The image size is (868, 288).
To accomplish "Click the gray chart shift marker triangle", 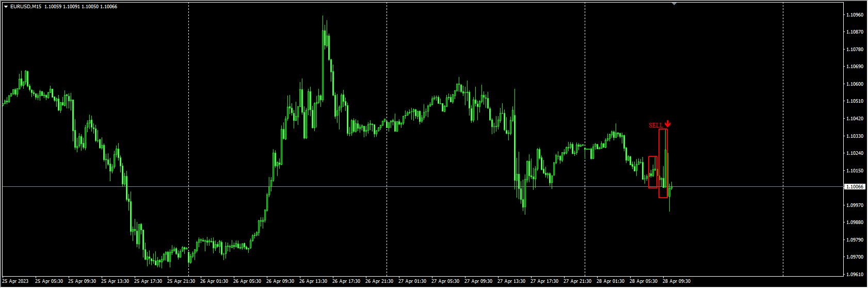I will coord(674,4).
